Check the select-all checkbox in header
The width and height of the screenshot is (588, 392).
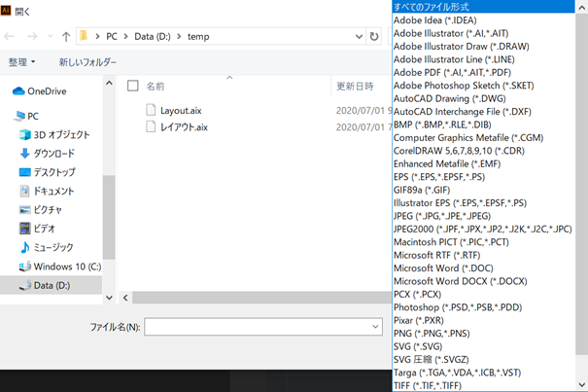tap(133, 86)
